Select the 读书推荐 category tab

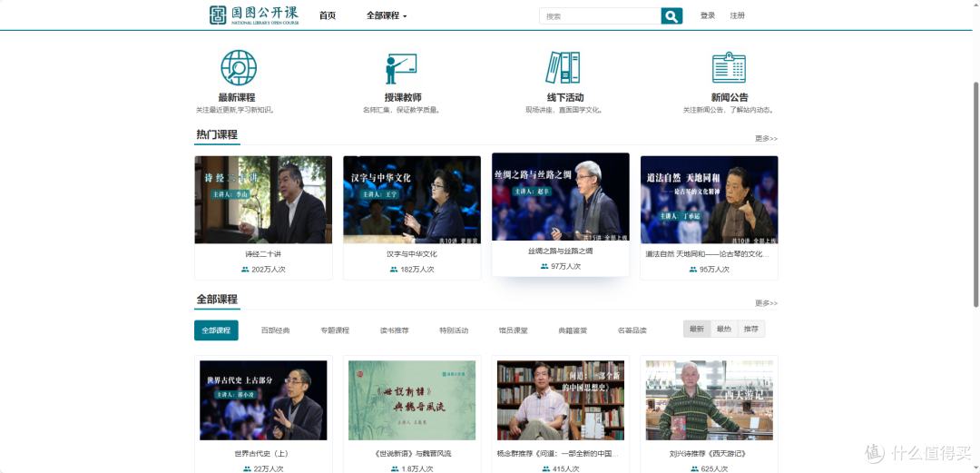[395, 330]
